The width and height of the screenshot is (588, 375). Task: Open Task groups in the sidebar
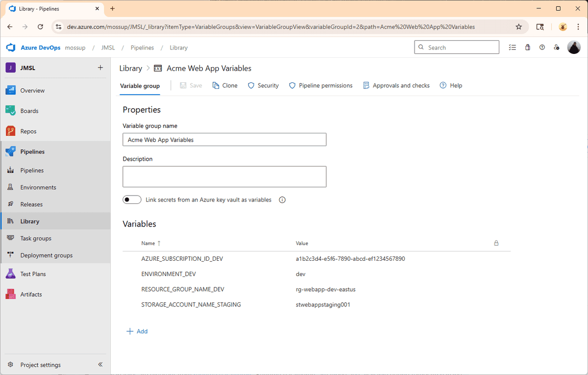(x=37, y=238)
